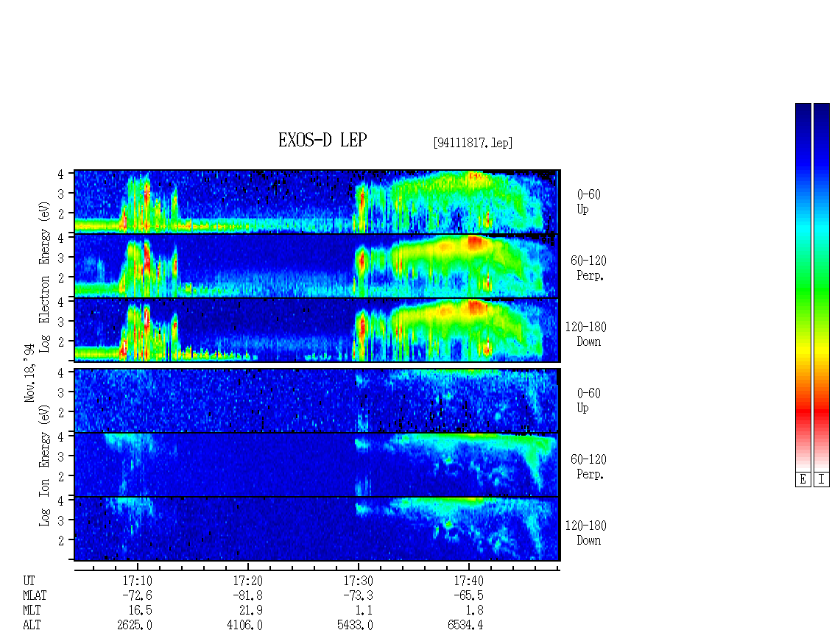Select the boxed I label under color bar

(822, 480)
